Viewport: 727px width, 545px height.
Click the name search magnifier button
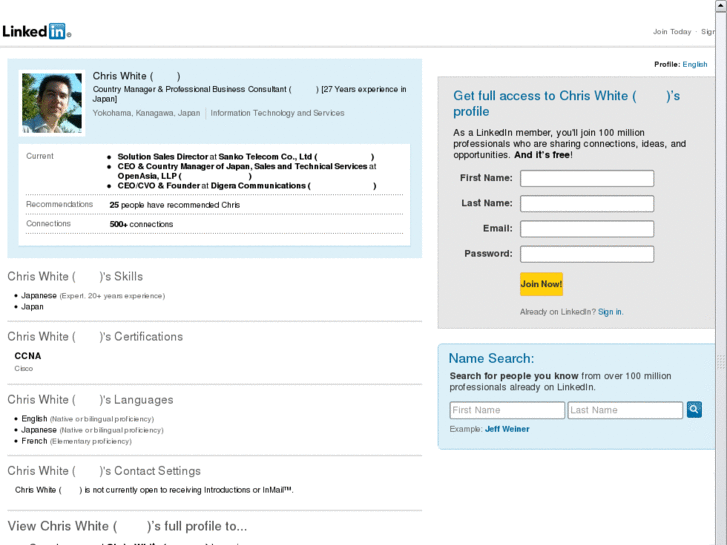point(694,410)
